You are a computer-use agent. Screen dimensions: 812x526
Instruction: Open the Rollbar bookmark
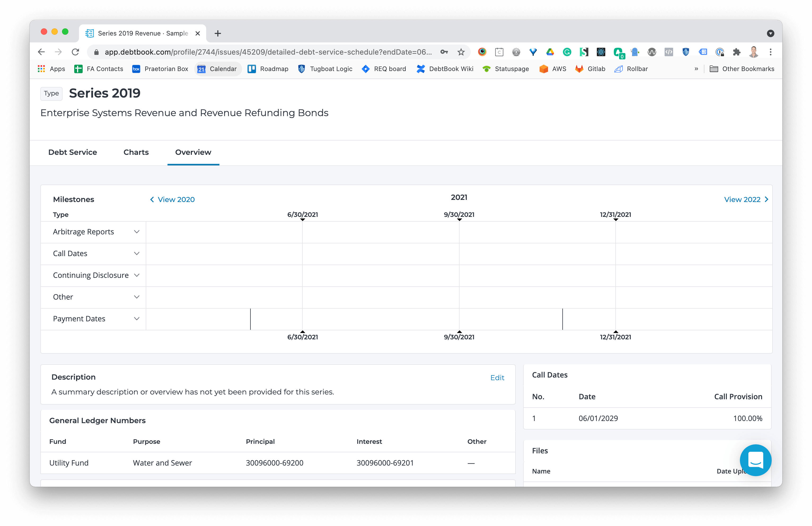tap(631, 69)
